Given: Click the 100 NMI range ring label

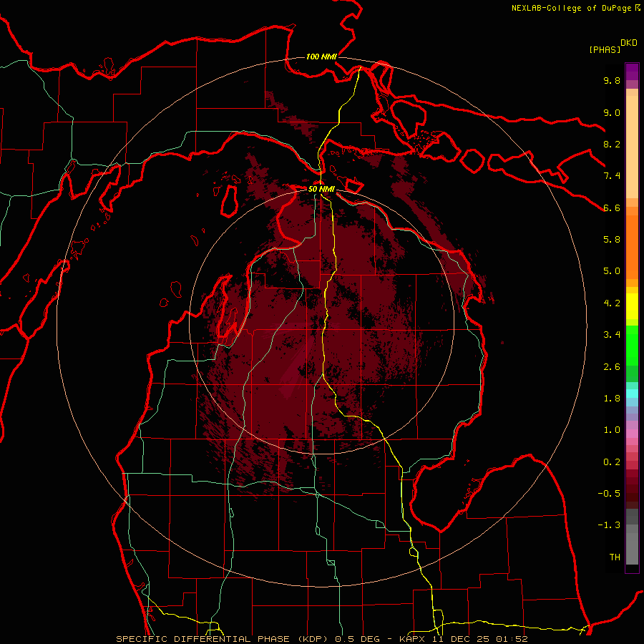Looking at the screenshot, I should [321, 57].
